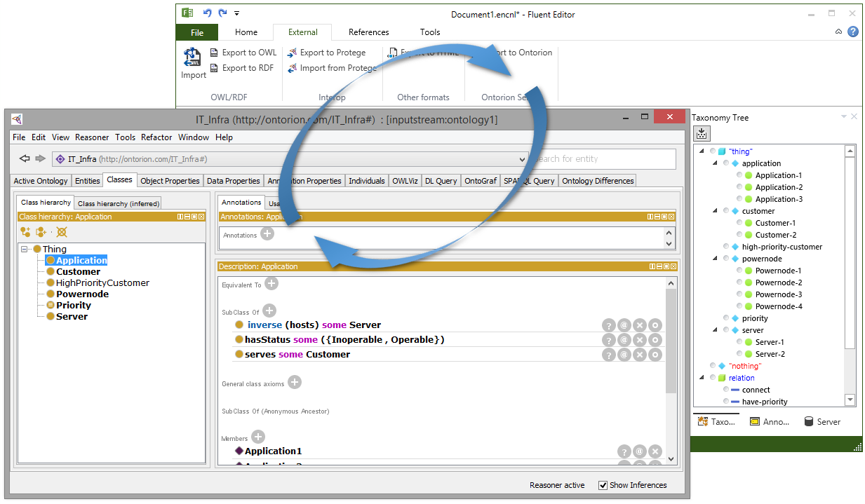Uncheck the Show Inferences checkbox
The image size is (865, 504).
pos(602,485)
